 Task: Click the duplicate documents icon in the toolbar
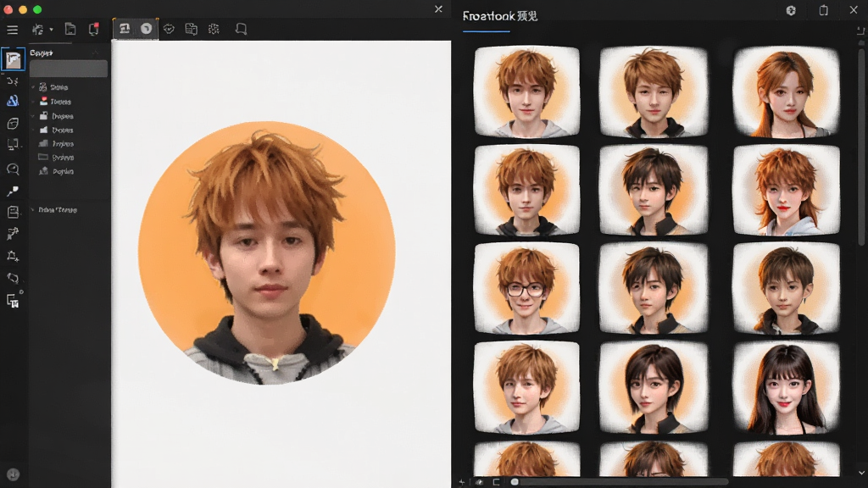[x=191, y=29]
